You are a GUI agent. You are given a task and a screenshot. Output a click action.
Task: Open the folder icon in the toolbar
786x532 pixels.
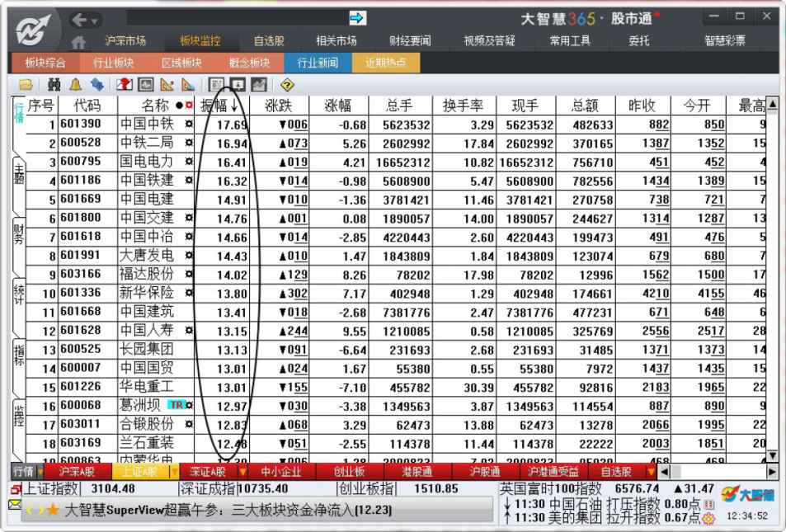coord(26,85)
